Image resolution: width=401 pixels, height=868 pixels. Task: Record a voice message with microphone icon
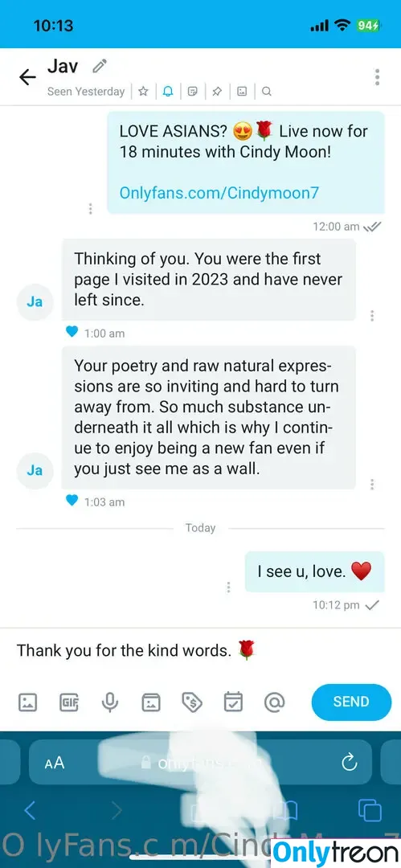point(109,702)
